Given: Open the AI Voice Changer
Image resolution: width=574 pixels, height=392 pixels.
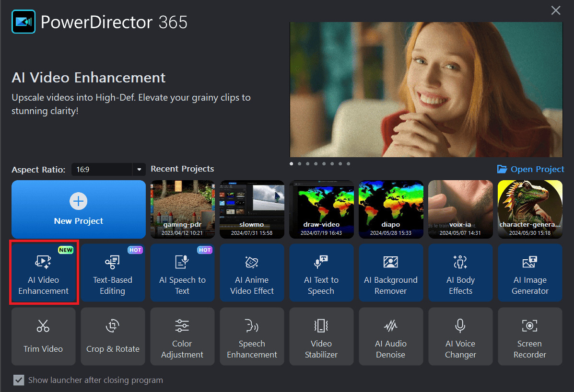Looking at the screenshot, I should point(460,336).
